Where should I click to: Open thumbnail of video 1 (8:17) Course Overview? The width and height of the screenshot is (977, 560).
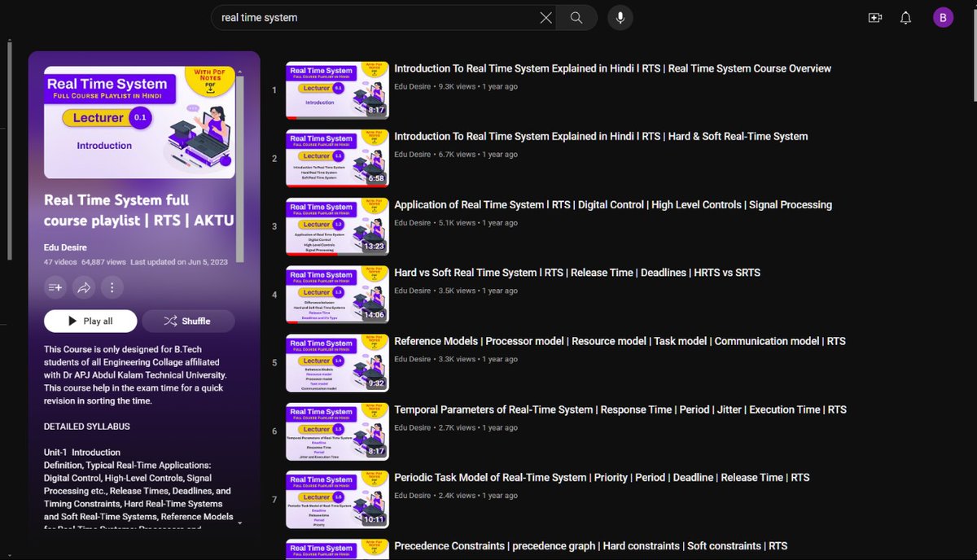click(337, 90)
